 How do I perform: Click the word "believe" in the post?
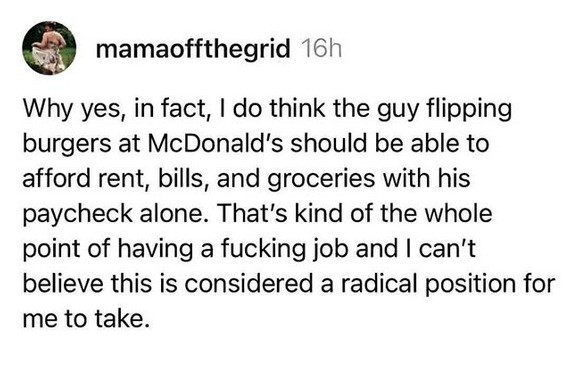[63, 284]
